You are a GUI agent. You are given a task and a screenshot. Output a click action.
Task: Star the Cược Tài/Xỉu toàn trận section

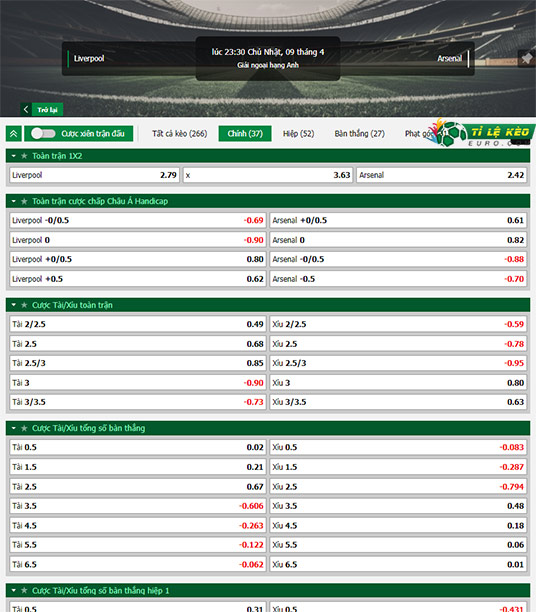pyautogui.click(x=24, y=305)
